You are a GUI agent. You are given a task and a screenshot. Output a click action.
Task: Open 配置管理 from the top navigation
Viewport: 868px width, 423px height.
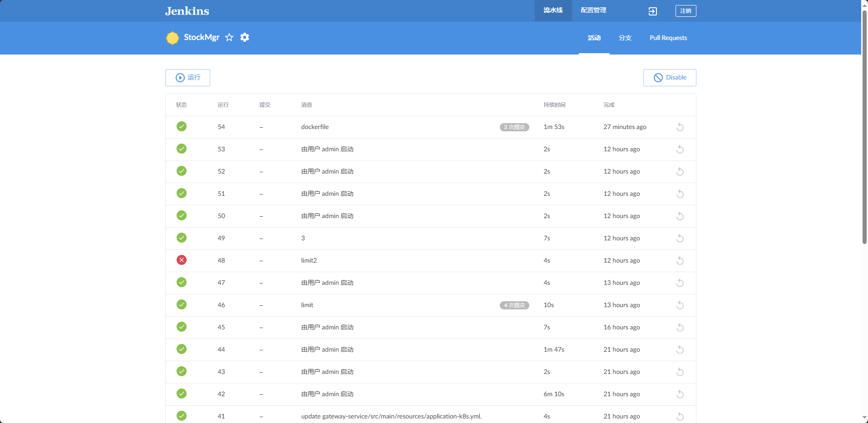click(593, 10)
